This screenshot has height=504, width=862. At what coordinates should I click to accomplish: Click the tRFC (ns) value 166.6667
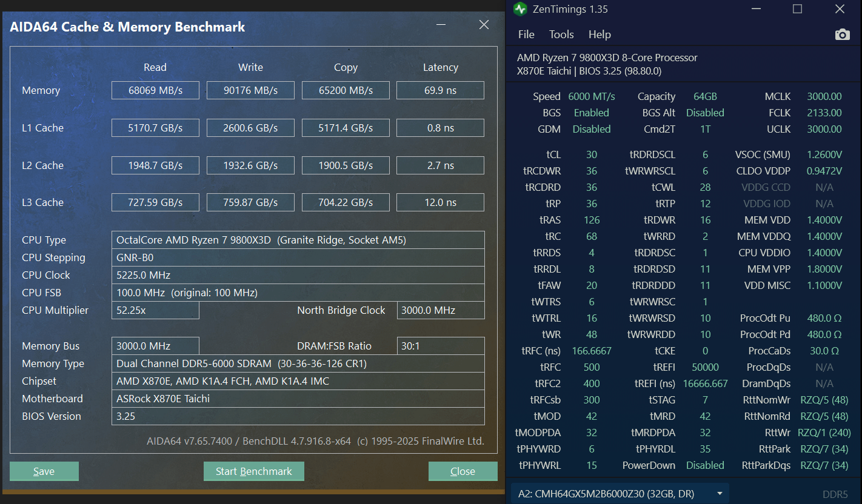pyautogui.click(x=592, y=351)
